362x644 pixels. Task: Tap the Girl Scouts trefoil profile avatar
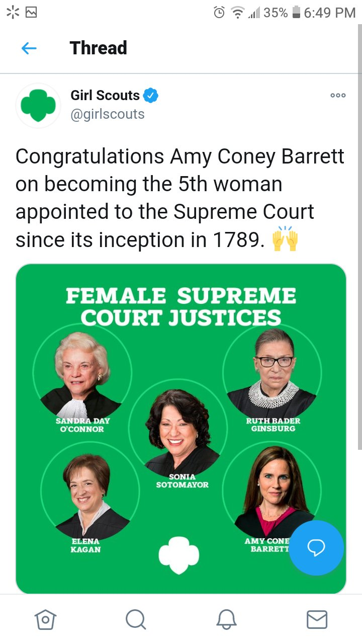[39, 106]
